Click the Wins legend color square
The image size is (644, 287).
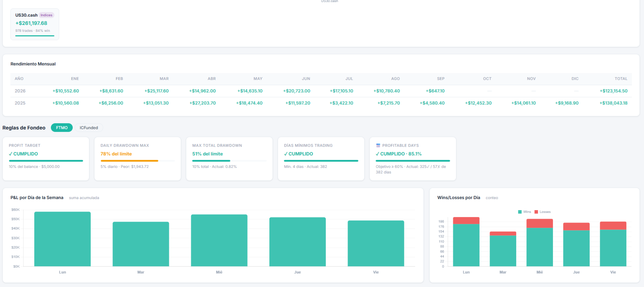pyautogui.click(x=520, y=212)
